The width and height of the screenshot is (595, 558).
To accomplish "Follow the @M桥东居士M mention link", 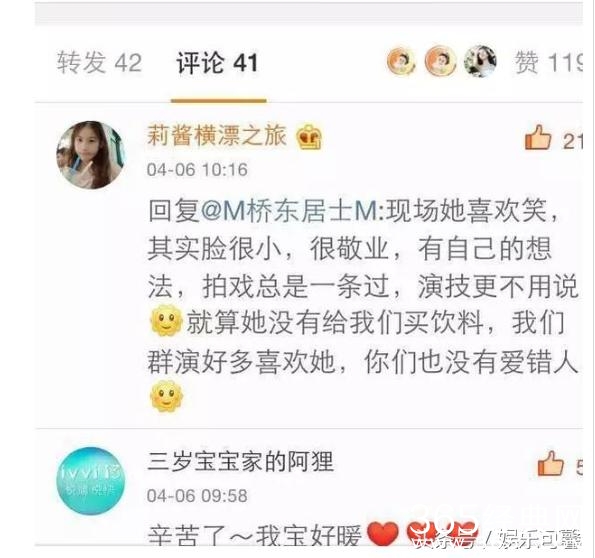I will point(289,210).
